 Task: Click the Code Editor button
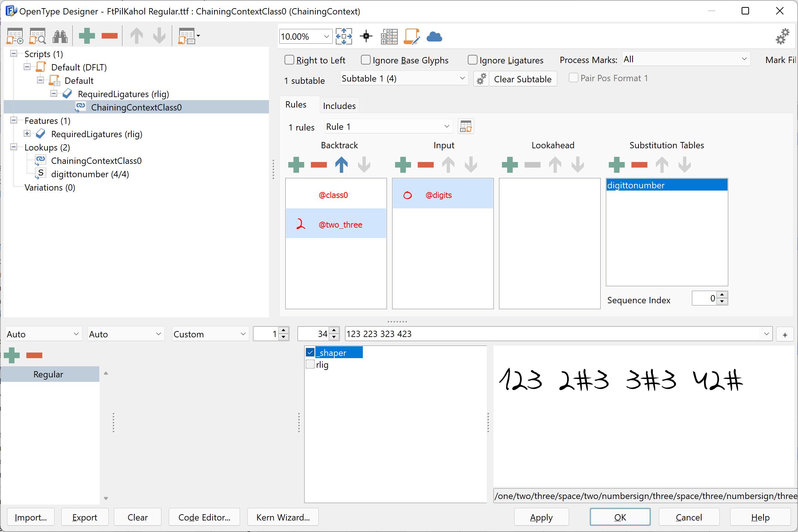(x=205, y=516)
